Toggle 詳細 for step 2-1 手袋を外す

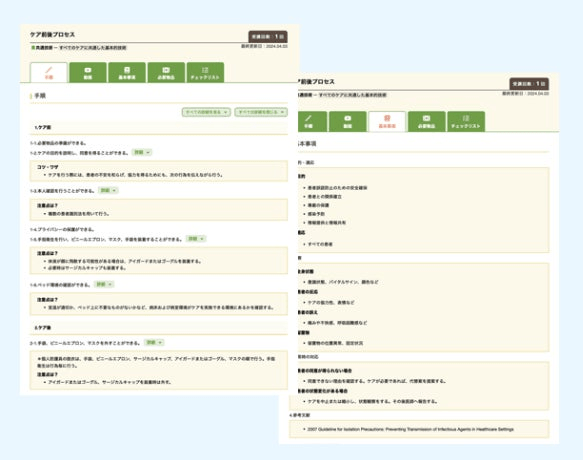154,342
